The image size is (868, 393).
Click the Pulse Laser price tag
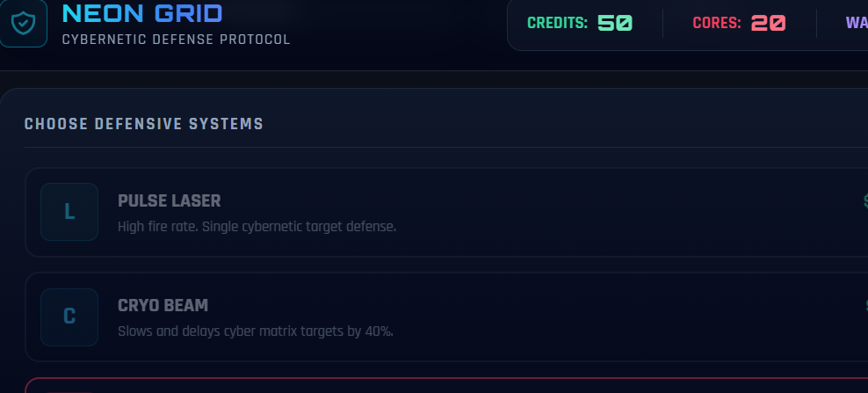pos(865,201)
